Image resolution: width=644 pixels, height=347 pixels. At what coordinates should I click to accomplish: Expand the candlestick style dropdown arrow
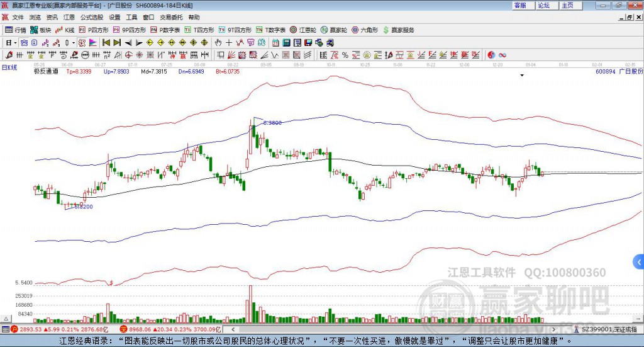coord(74,43)
